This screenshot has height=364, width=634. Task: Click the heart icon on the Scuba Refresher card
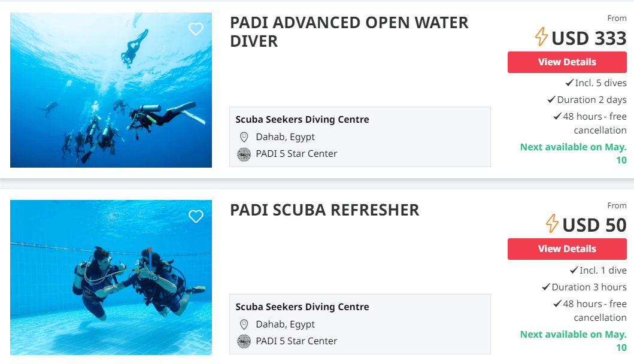(196, 216)
